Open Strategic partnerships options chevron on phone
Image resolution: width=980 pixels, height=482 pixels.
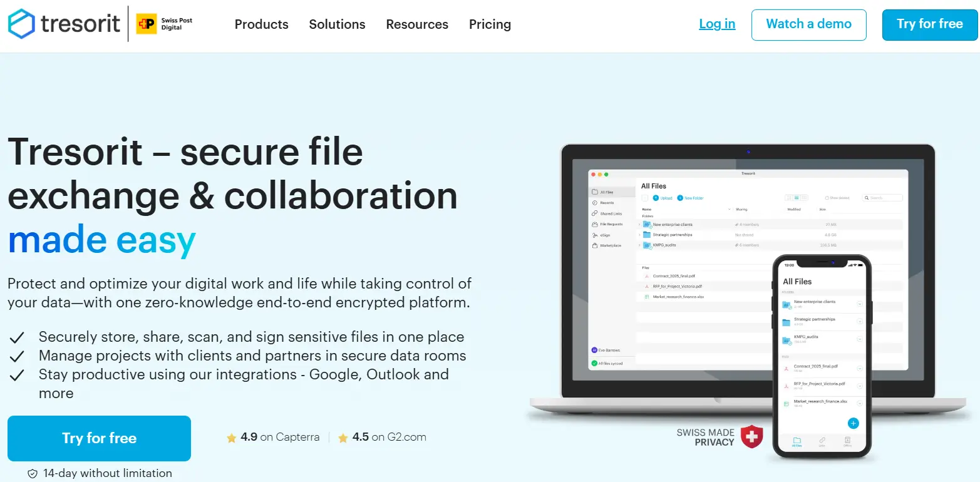(860, 322)
